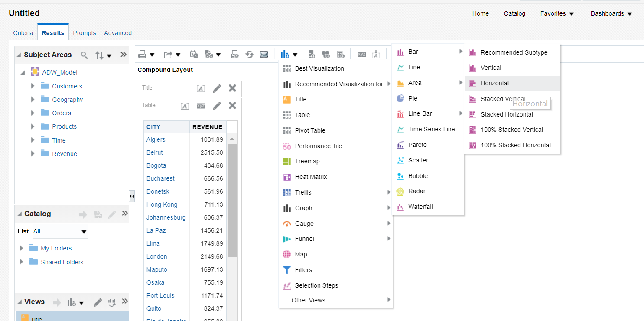Click the refresh results icon
Viewport: 644px width, 321px height.
[249, 55]
